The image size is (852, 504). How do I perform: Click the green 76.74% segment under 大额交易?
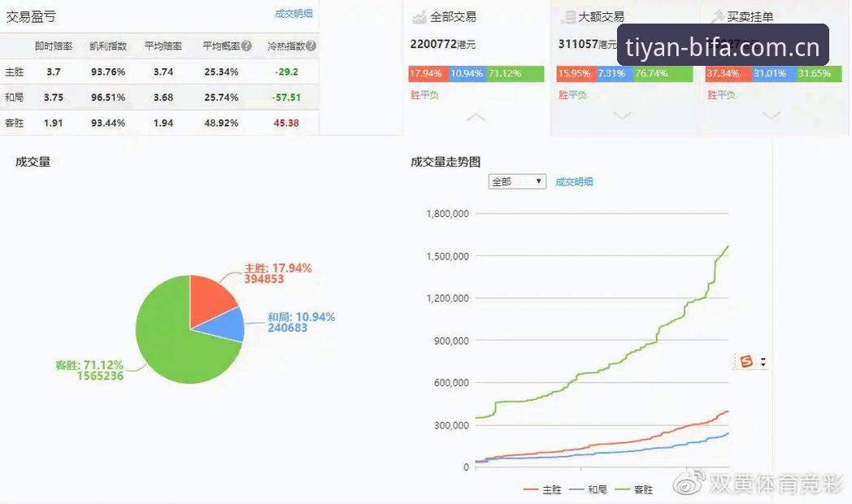663,74
